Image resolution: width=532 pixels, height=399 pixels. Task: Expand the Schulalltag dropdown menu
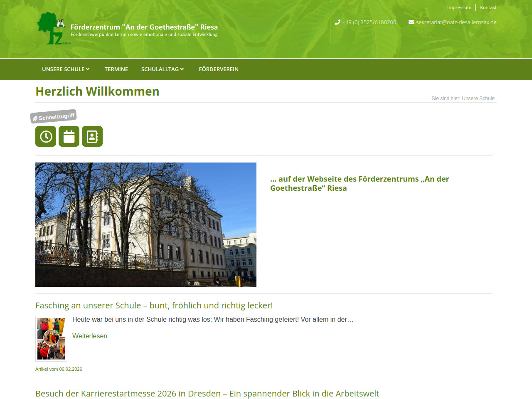[x=162, y=69]
